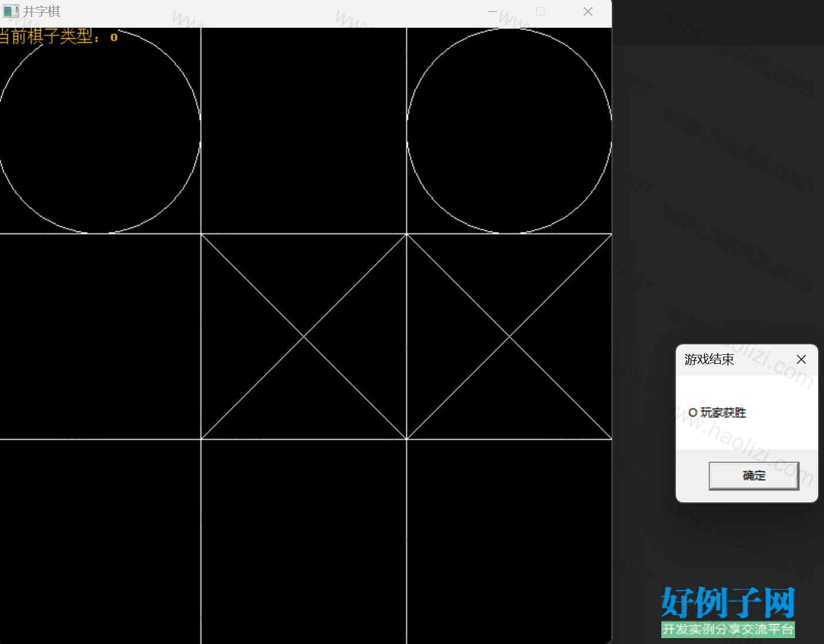Click the 井字棋 window app icon
The height and width of the screenshot is (644, 824).
tap(11, 11)
